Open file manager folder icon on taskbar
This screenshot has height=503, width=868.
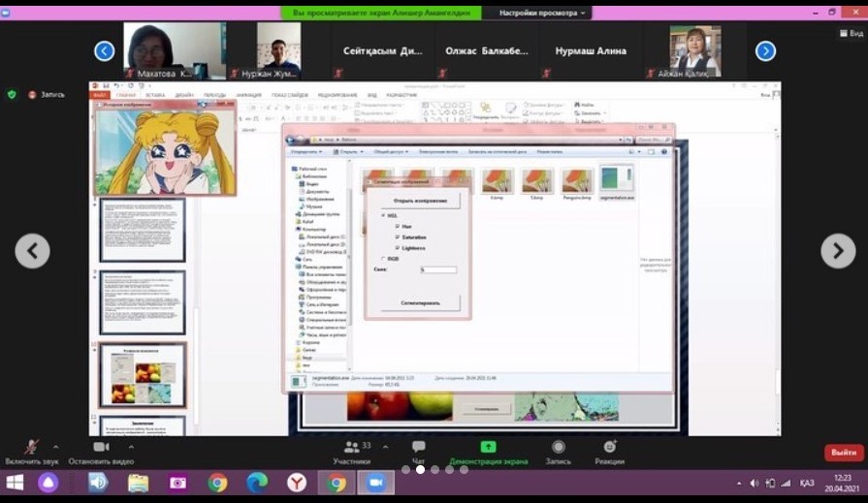click(139, 483)
